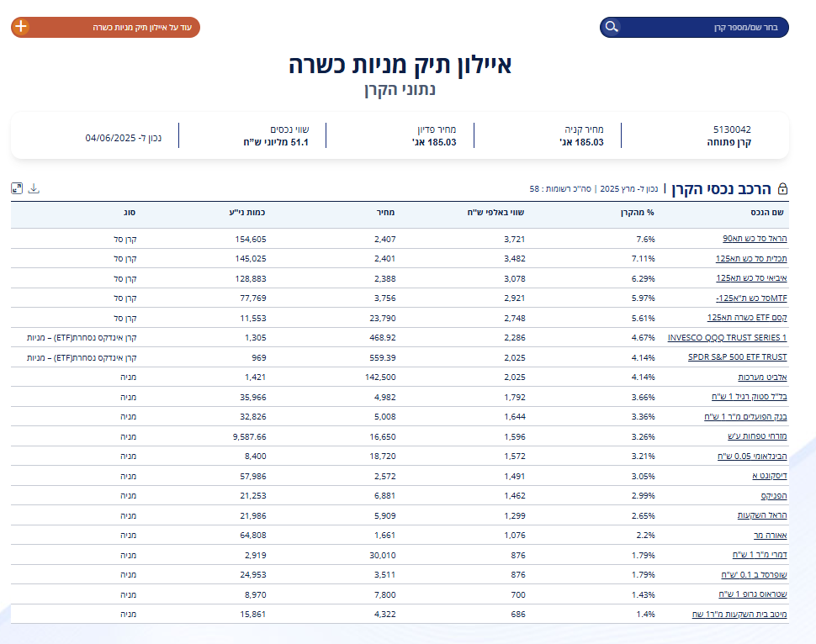Expand holdings table to full screen
Screen dimensions: 816x644
coord(17,188)
